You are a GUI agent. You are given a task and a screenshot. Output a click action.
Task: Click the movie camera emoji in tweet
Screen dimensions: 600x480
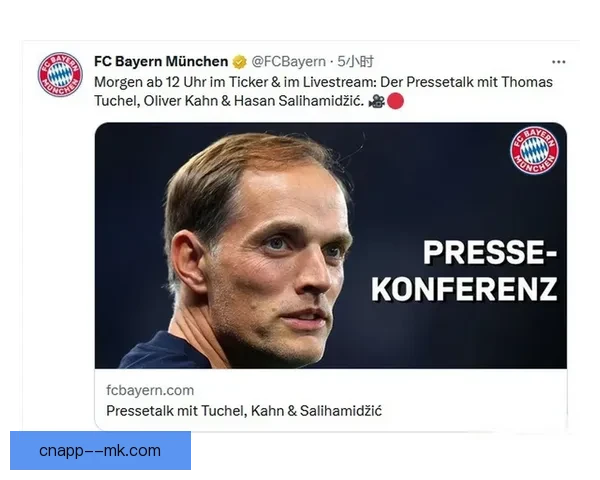click(377, 101)
